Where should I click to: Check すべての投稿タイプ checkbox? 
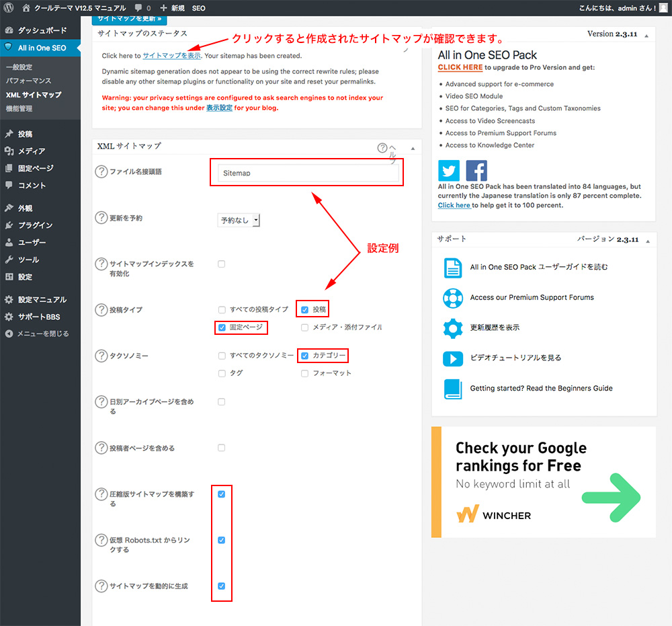point(222,309)
